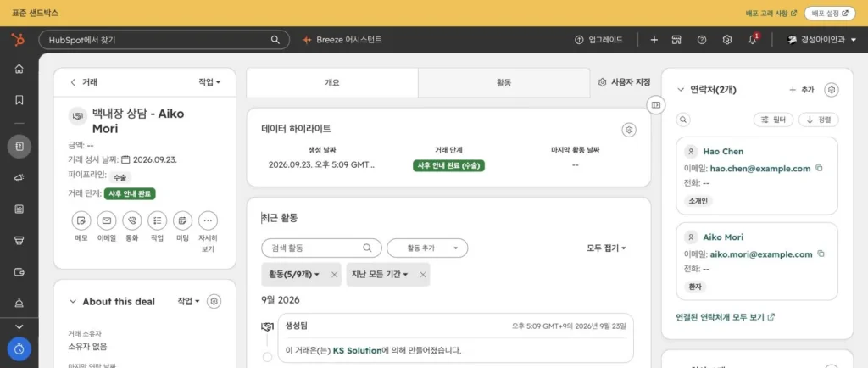Viewport: 868px width, 368px height.
Task: Collapse the About this deal section
Action: tap(73, 302)
